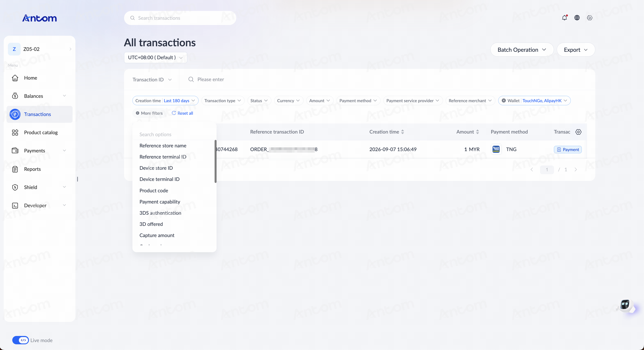Open table column settings gear icon
This screenshot has width=644, height=350.
coord(578,132)
